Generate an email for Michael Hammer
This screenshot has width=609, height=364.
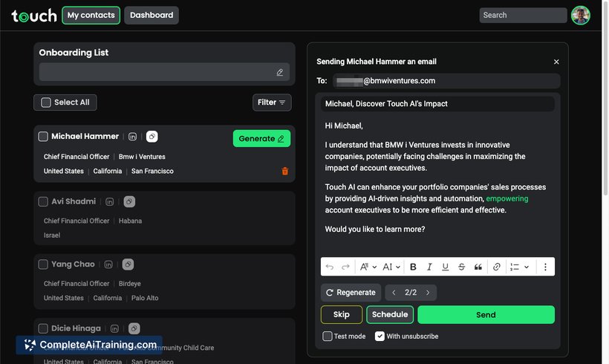[261, 139]
